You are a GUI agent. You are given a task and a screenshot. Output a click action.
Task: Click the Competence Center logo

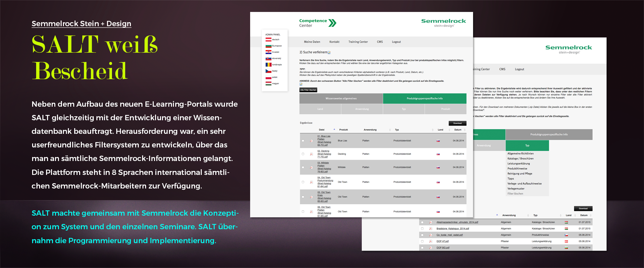pyautogui.click(x=317, y=23)
